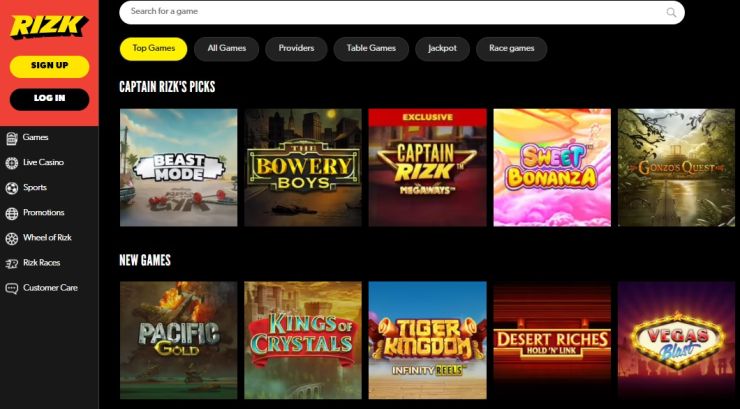Select the Sports soccer ball icon
Screen dimensions: 740x409
click(x=11, y=188)
